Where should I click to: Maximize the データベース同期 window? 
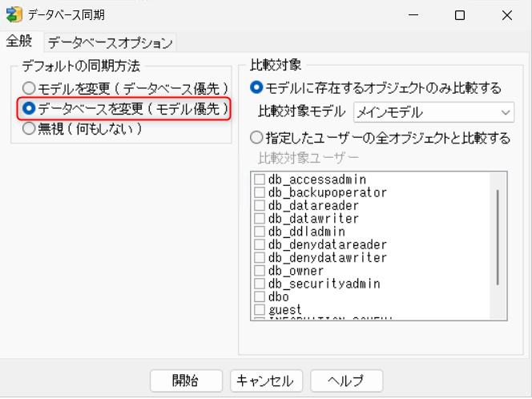[459, 15]
